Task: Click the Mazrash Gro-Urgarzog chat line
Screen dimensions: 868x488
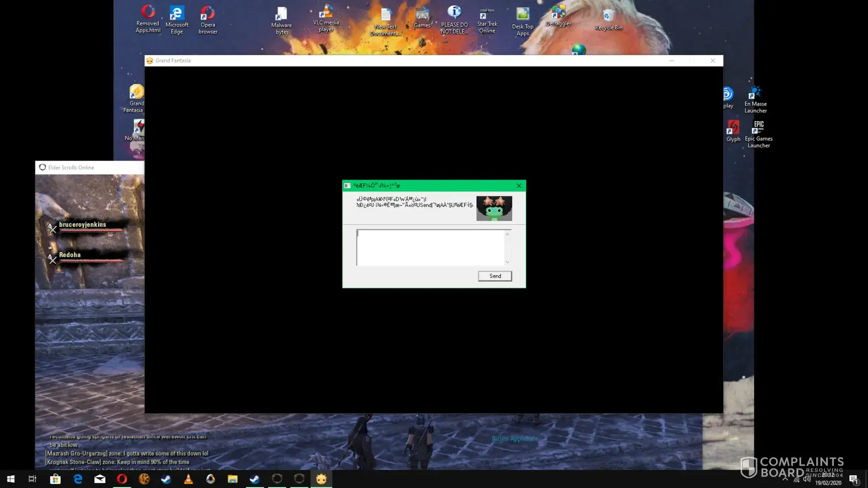Action: pyautogui.click(x=127, y=453)
